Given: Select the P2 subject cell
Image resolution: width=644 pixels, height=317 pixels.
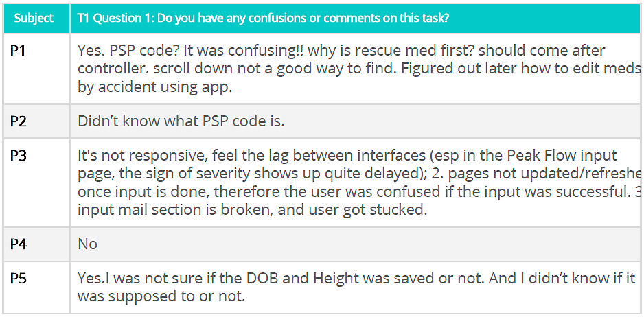Looking at the screenshot, I should click(19, 121).
